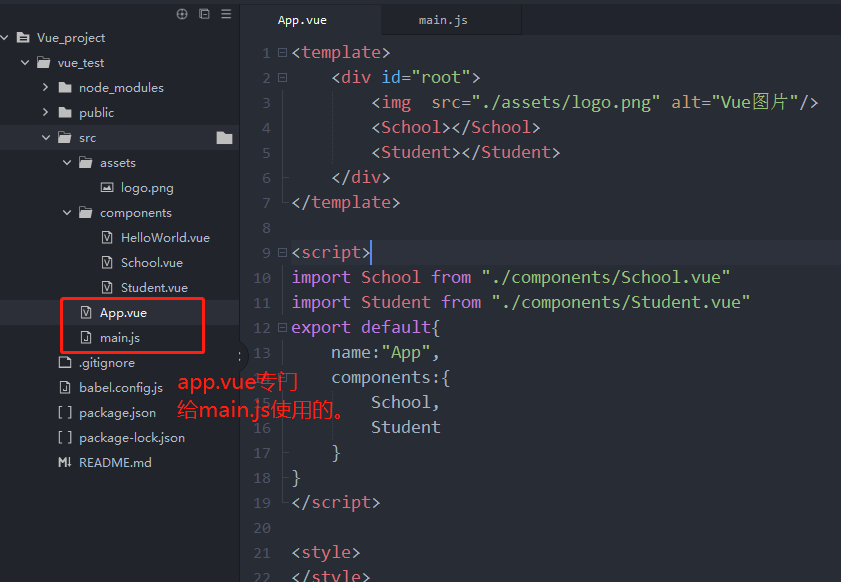This screenshot has width=841, height=582.
Task: Click the assets folder icon
Action: (86, 163)
